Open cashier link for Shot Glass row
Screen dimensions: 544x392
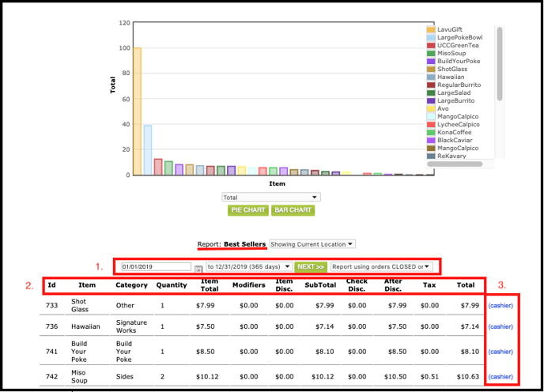pos(501,306)
